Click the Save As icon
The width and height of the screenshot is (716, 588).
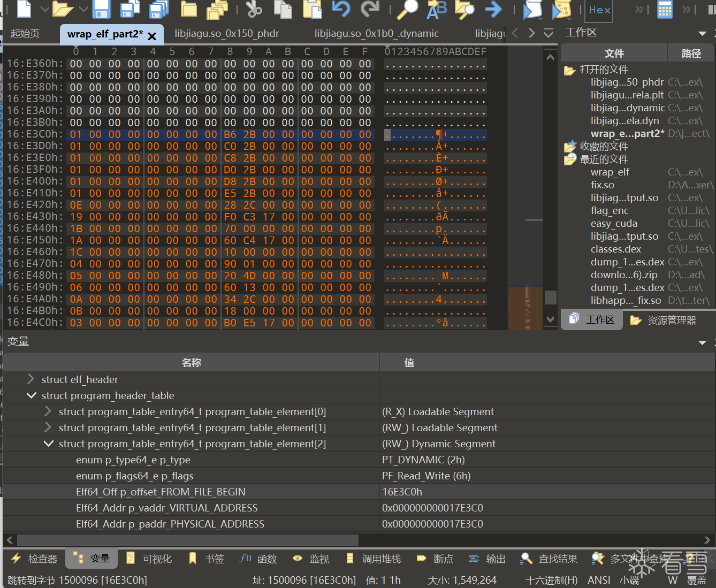point(130,9)
